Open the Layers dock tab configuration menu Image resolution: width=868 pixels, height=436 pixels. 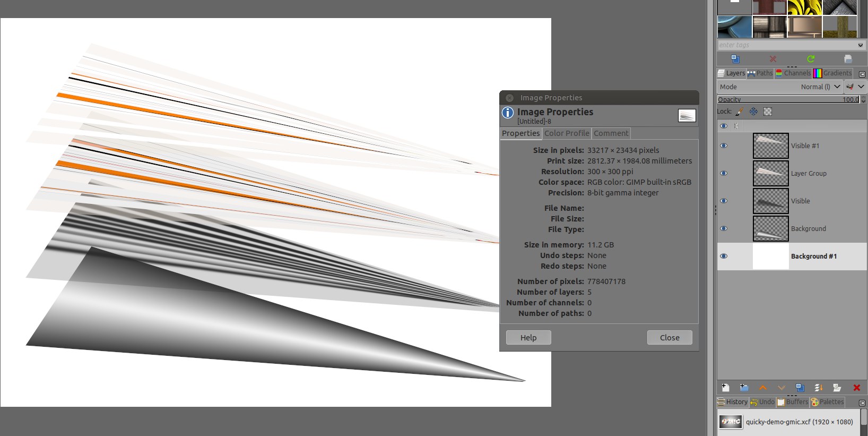[862, 74]
